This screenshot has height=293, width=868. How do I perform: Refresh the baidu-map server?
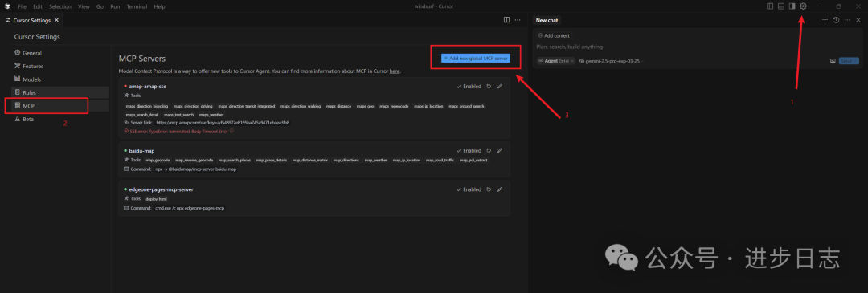[x=489, y=150]
